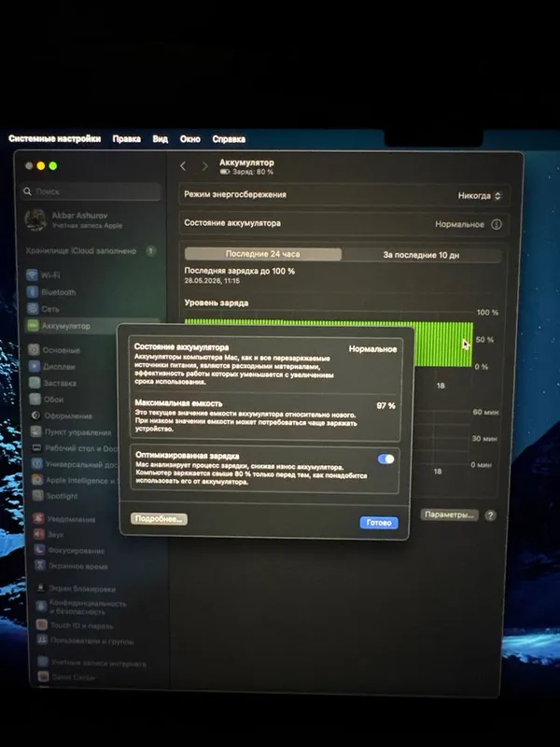
Task: Open Уведомления notifications icon
Action: [x=38, y=519]
